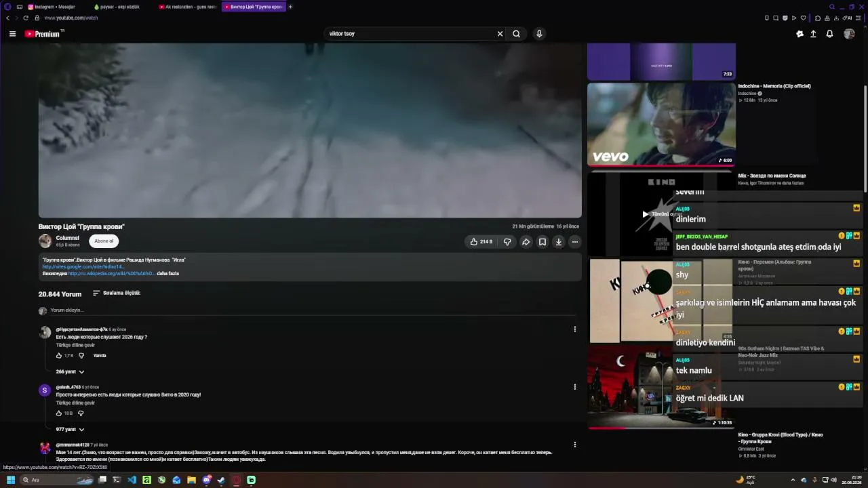Open the taskbar volume speaker icon
The image size is (868, 488).
833,480
